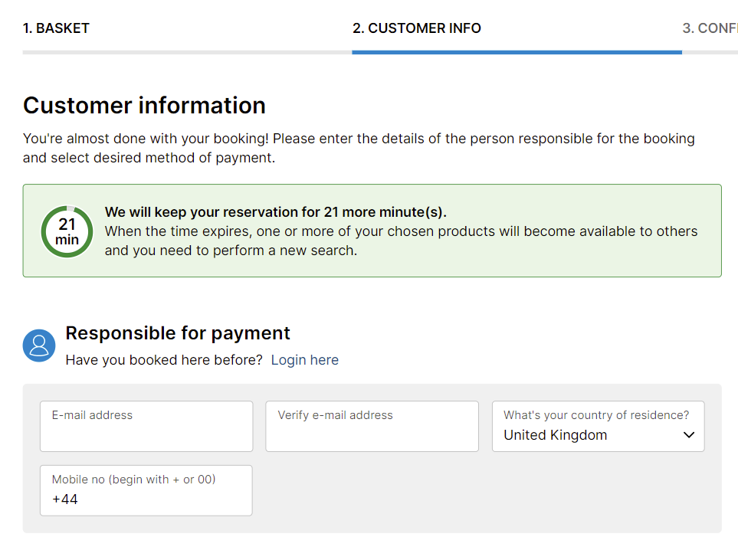The width and height of the screenshot is (738, 560).
Task: Select the United Kingdom value text
Action: (x=556, y=435)
